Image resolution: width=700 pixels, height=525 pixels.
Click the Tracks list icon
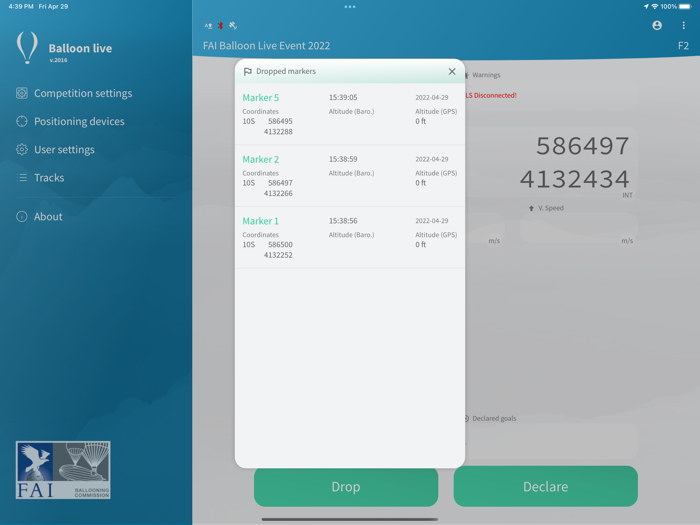(21, 178)
